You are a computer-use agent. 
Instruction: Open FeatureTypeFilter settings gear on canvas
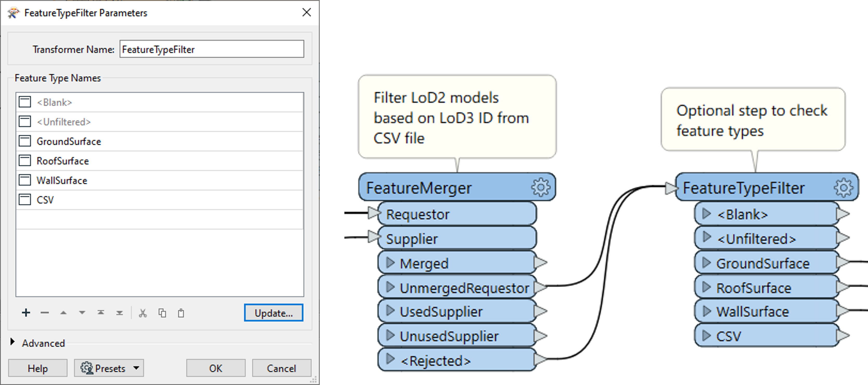(x=843, y=187)
